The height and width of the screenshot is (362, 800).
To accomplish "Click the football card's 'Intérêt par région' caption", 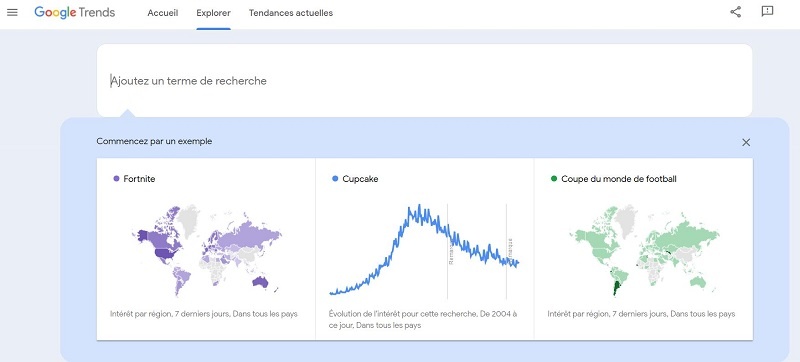I will point(641,314).
